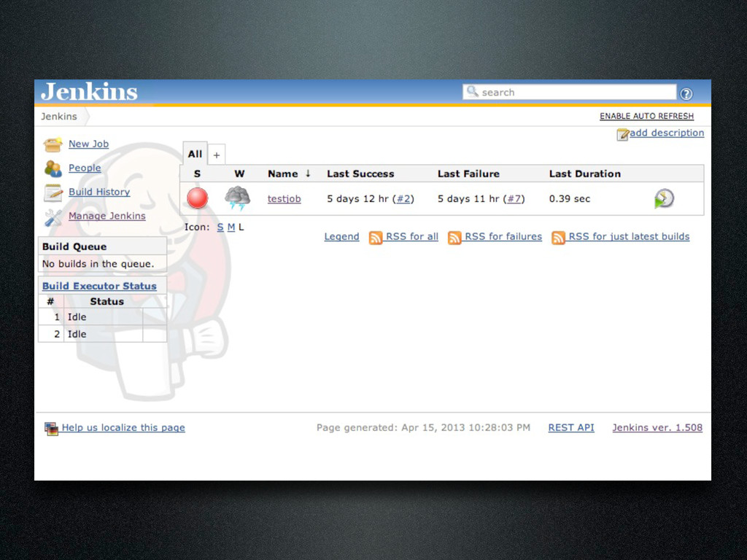
Task: Open the New Job link
Action: pos(88,144)
